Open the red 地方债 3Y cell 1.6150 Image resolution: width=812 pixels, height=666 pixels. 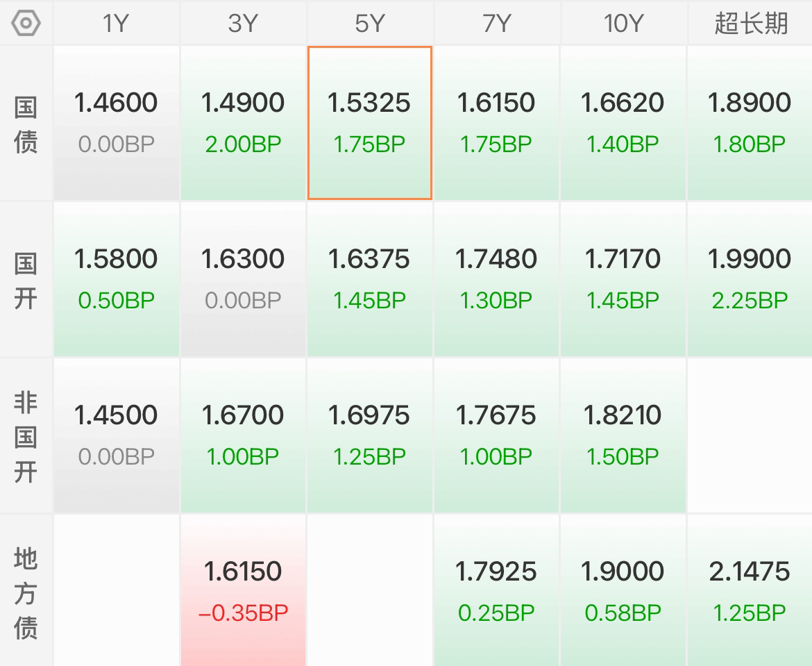click(243, 590)
